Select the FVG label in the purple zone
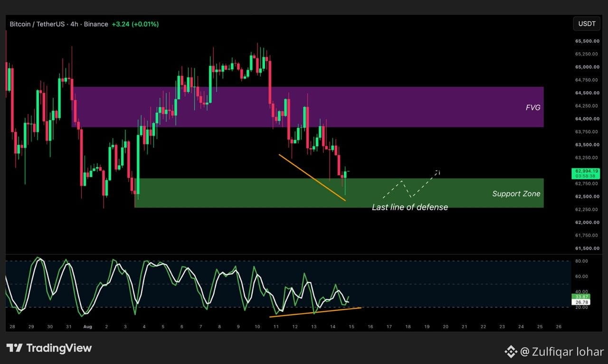The width and height of the screenshot is (608, 364). click(x=533, y=108)
